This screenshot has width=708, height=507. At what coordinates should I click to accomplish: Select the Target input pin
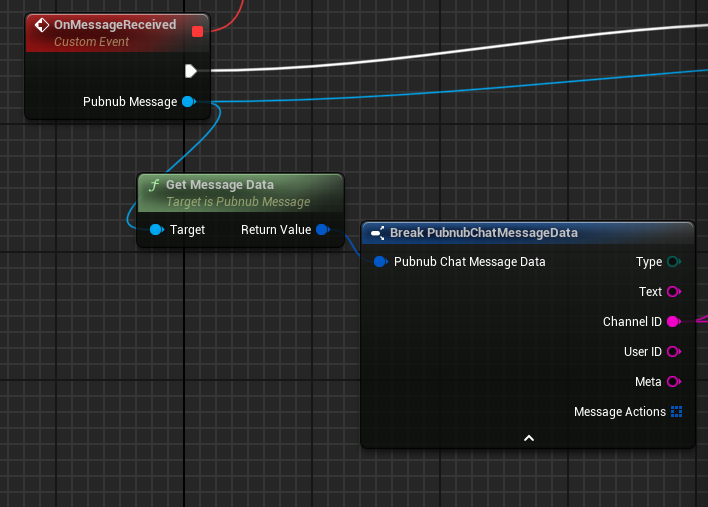click(x=156, y=230)
